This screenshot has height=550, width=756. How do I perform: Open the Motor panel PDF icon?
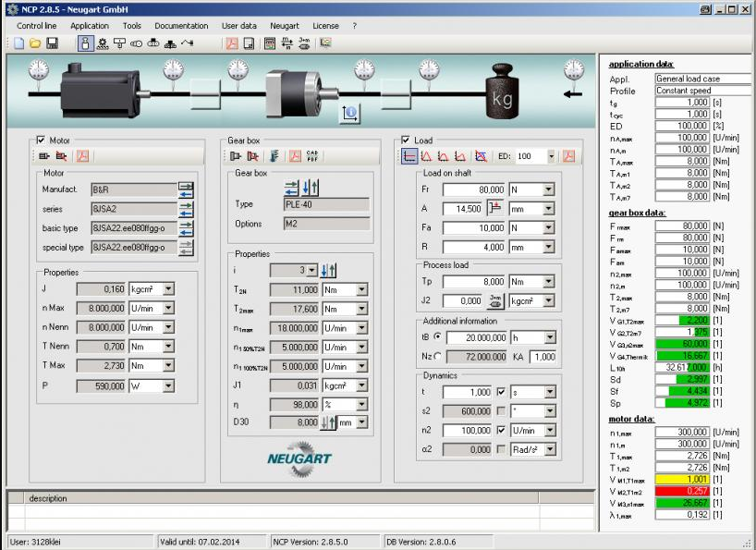(83, 156)
